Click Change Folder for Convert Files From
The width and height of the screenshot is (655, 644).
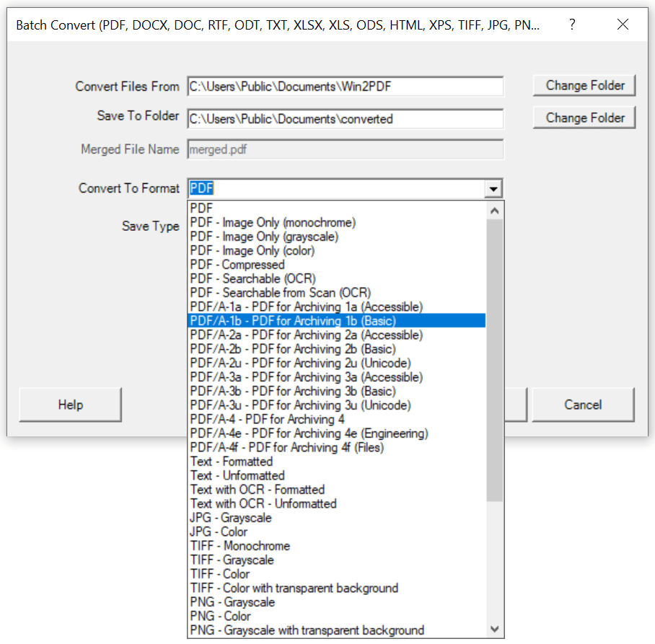pyautogui.click(x=584, y=86)
